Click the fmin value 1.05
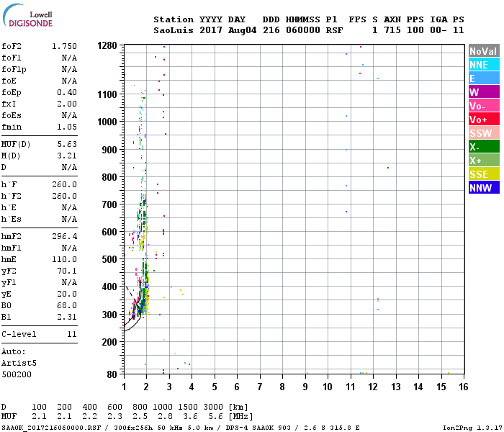 (67, 127)
